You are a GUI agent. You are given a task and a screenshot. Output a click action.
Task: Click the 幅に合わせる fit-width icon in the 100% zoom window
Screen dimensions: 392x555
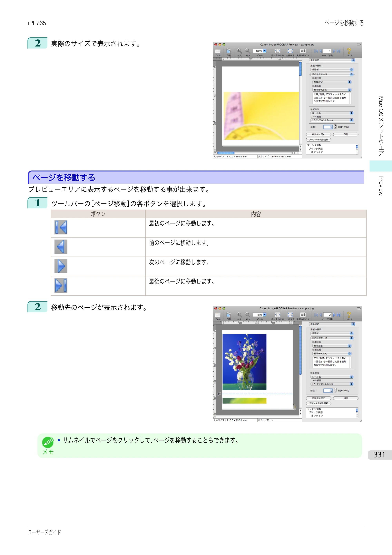coord(278,51)
